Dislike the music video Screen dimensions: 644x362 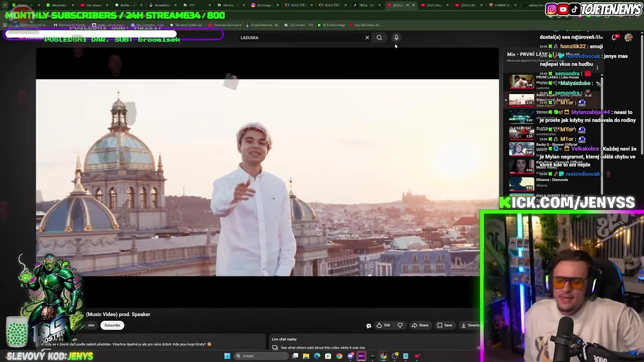pos(400,325)
